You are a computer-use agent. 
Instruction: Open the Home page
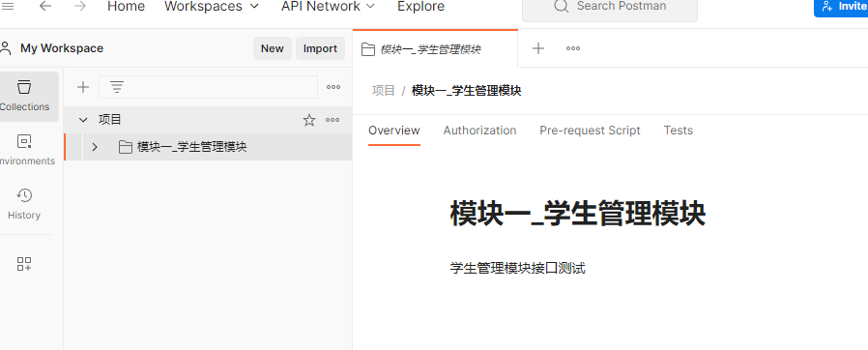pyautogui.click(x=127, y=7)
